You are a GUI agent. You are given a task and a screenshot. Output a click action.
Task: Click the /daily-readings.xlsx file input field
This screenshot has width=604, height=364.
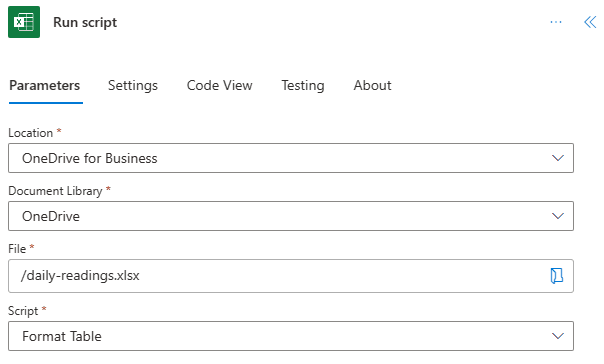291,276
